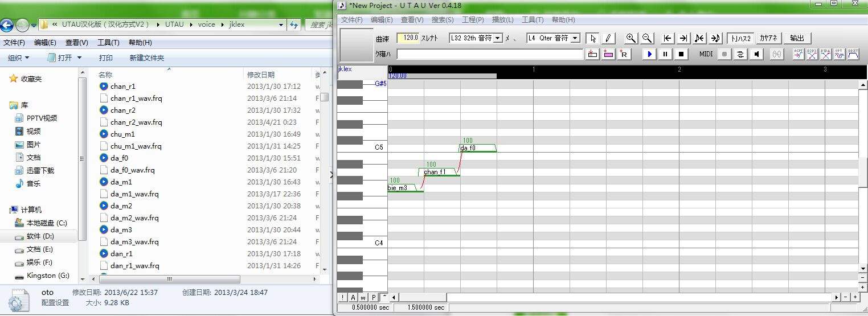
Task: Click 新建文件夹 in Explorer toolbar
Action: pos(146,58)
